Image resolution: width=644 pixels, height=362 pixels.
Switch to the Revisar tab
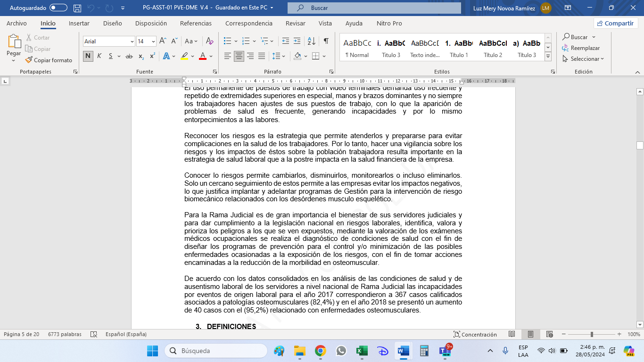[296, 23]
